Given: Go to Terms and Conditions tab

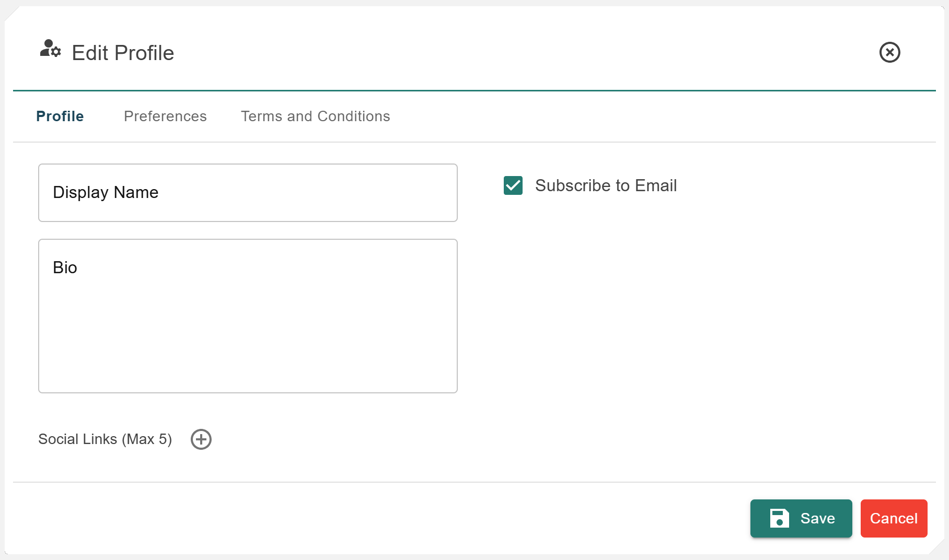Looking at the screenshot, I should click(315, 116).
